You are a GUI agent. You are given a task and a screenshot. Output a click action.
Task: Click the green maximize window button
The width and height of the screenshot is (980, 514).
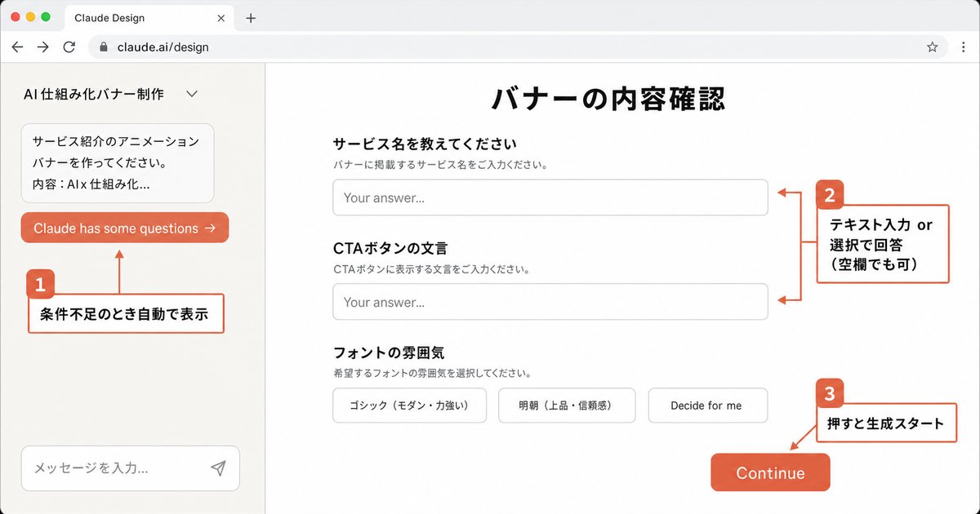coord(46,16)
